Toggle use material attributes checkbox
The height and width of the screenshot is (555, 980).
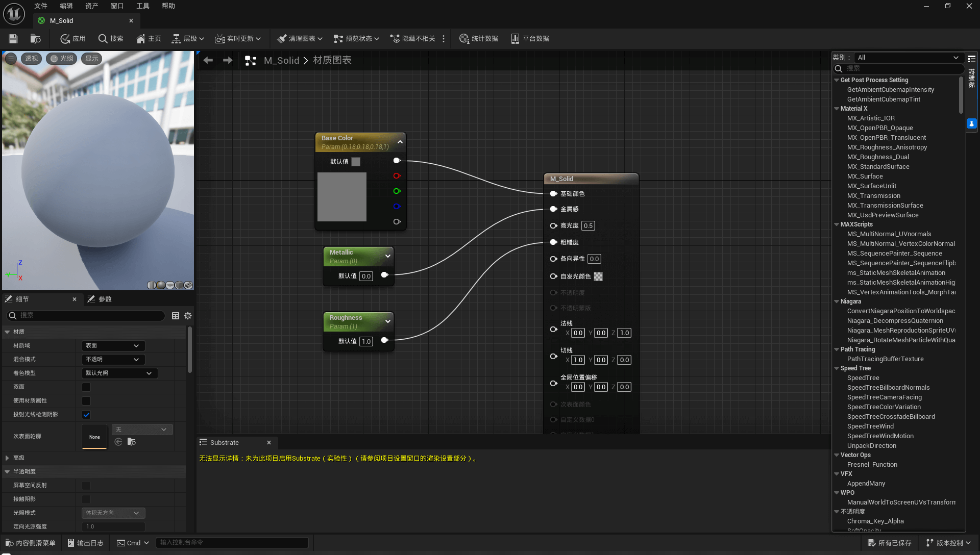(x=86, y=401)
